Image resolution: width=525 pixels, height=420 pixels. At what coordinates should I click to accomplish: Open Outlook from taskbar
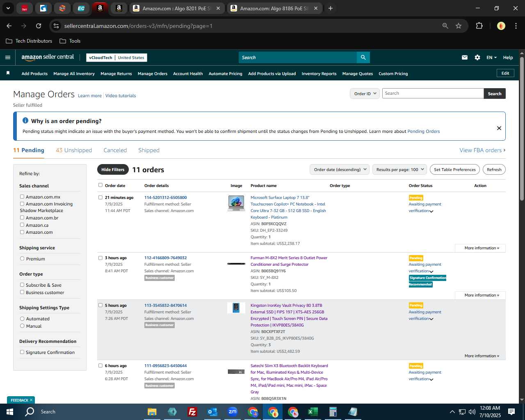tap(212, 412)
